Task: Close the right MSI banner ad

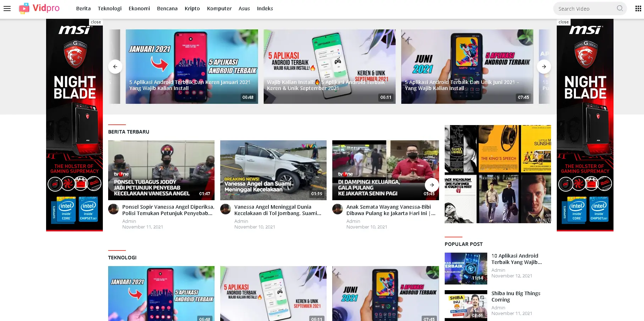Action: coord(563,22)
